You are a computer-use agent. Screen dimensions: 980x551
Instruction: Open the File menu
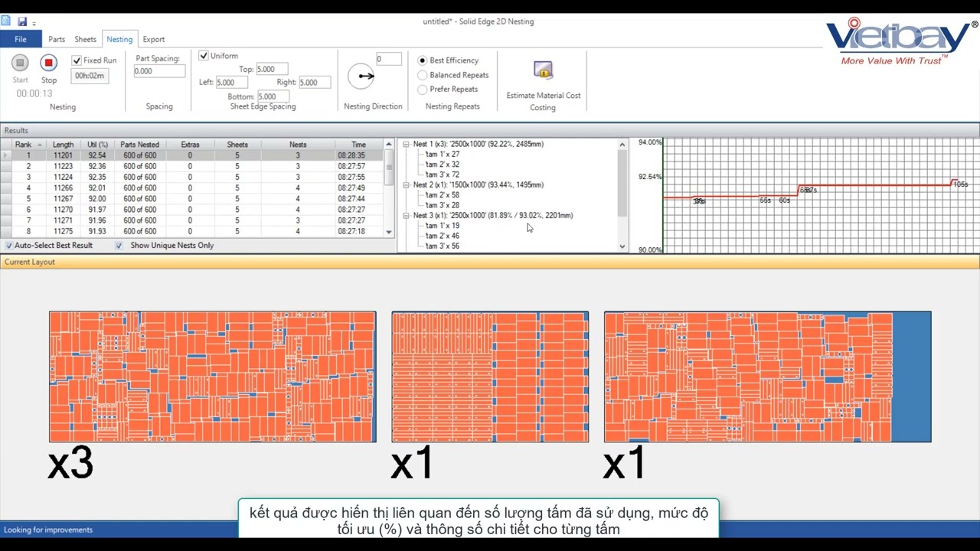click(x=21, y=39)
